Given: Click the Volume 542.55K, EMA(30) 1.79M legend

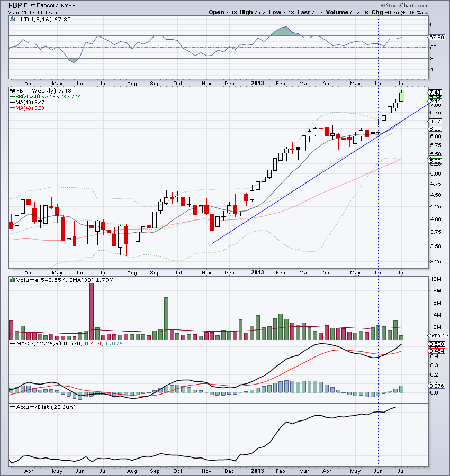Looking at the screenshot, I should (65, 280).
